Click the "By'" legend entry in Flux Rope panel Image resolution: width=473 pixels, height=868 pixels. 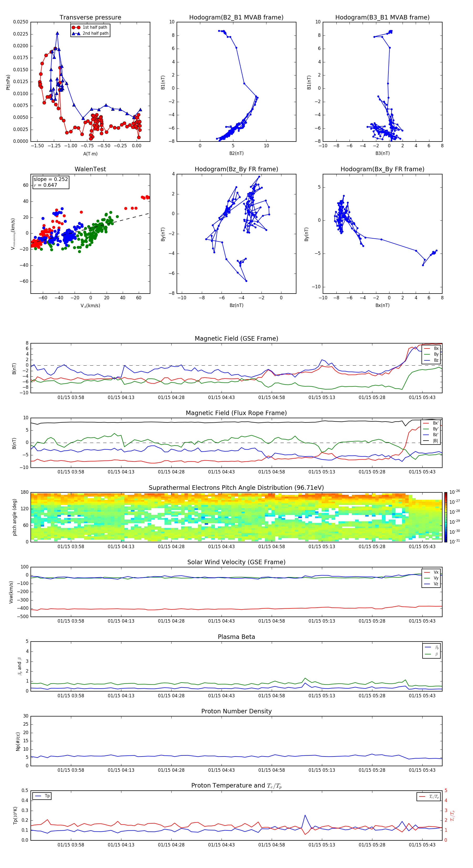pyautogui.click(x=431, y=429)
